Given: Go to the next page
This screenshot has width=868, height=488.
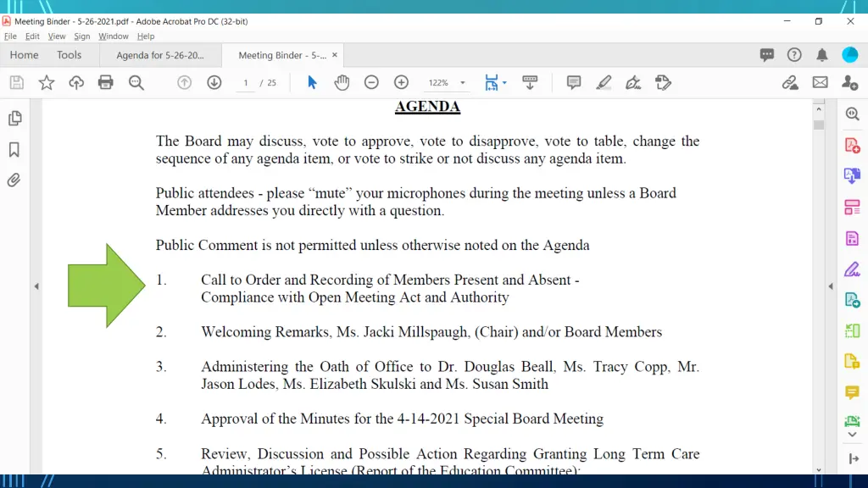Looking at the screenshot, I should click(x=214, y=82).
